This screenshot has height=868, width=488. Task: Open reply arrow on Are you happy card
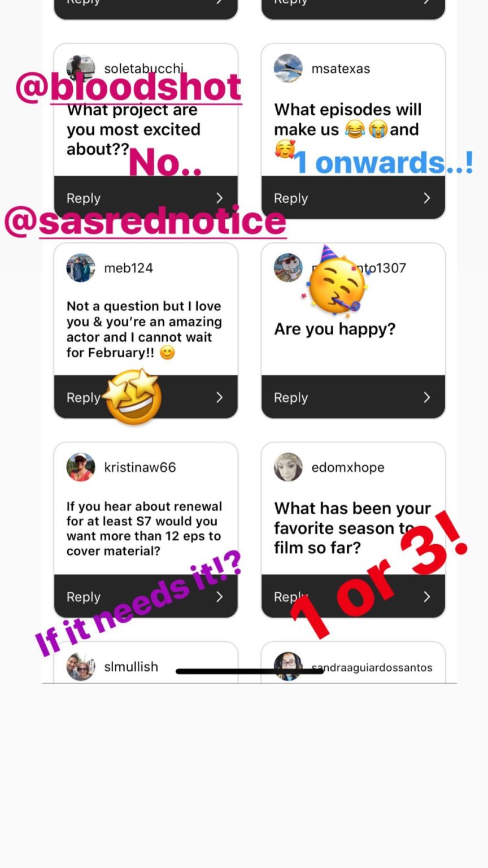[427, 397]
